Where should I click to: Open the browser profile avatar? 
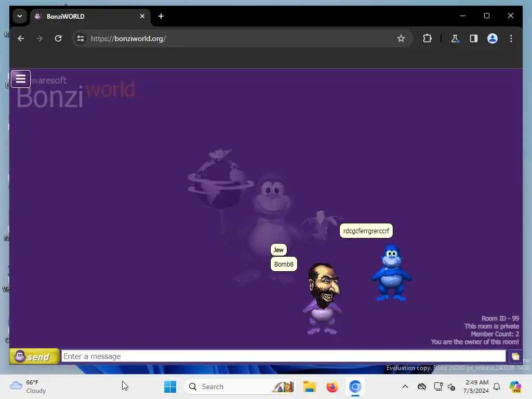[x=493, y=38]
